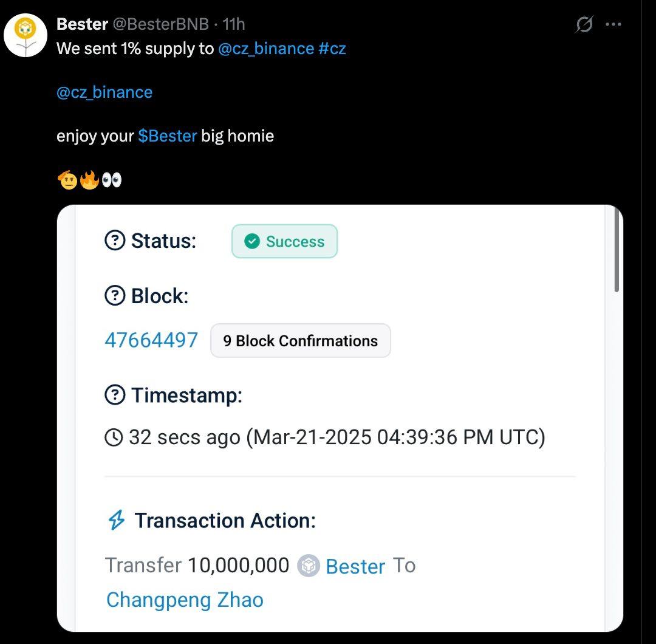The height and width of the screenshot is (644, 656).
Task: Open the Changpeng Zhao address link
Action: click(185, 600)
